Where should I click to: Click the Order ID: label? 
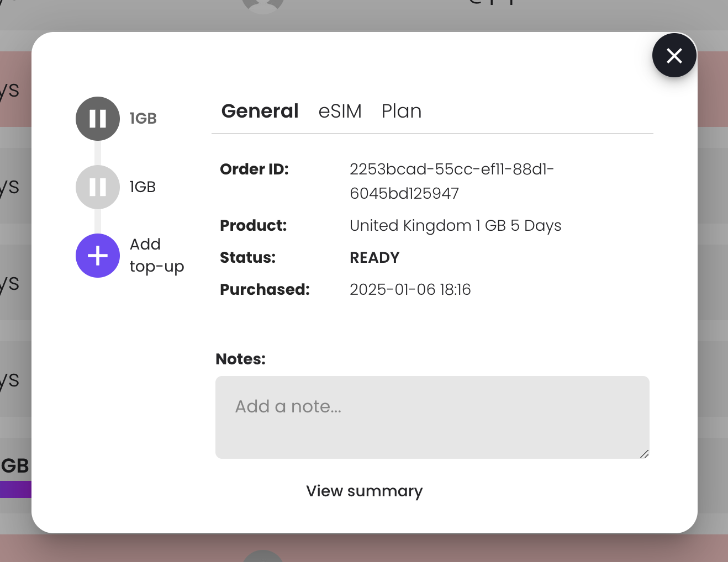254,169
